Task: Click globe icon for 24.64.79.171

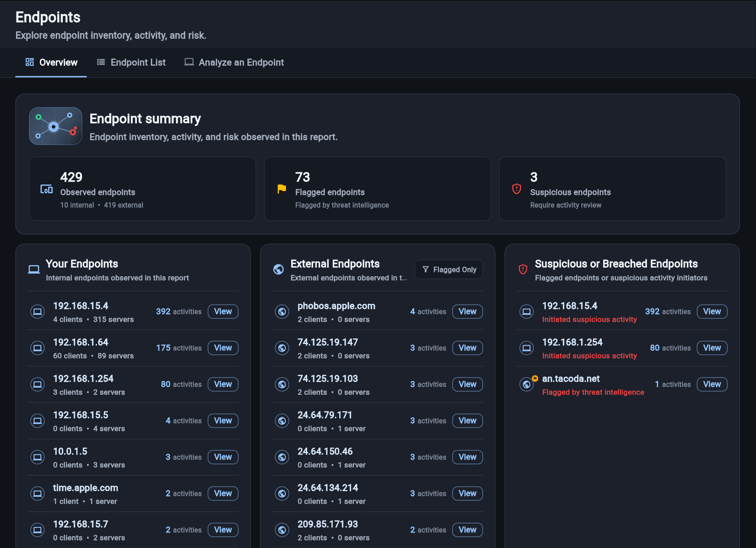Action: pos(282,421)
